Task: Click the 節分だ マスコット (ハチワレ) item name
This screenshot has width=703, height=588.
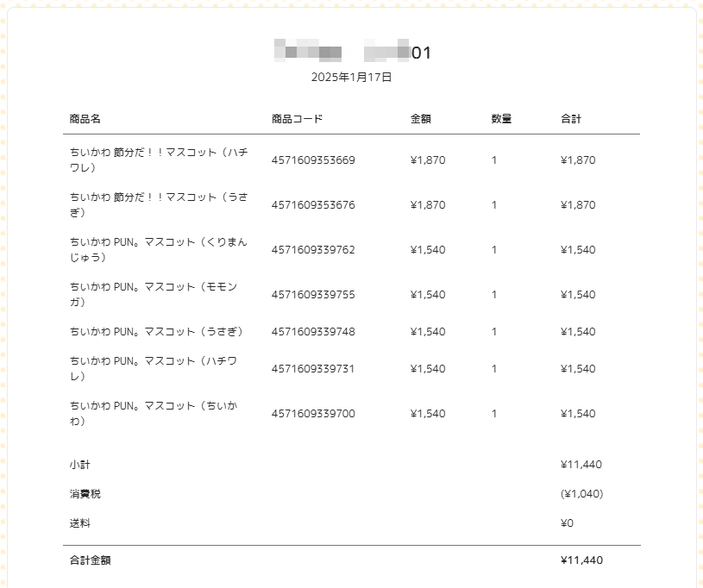Action: click(159, 160)
